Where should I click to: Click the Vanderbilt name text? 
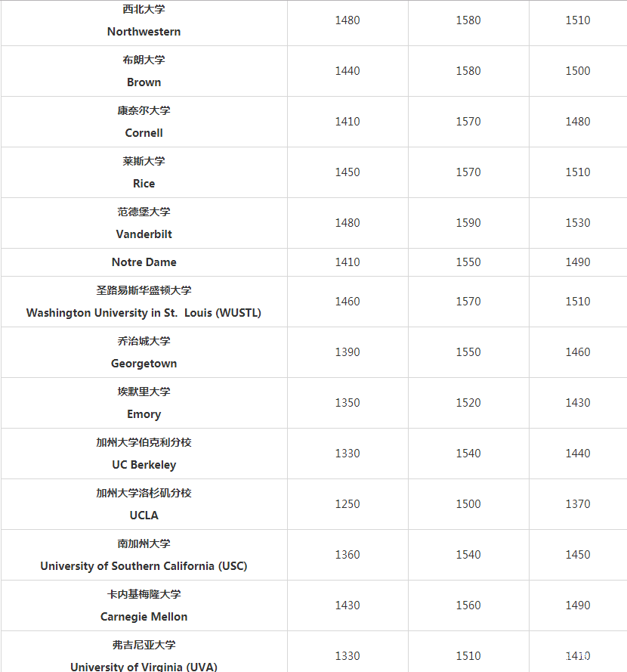144,234
